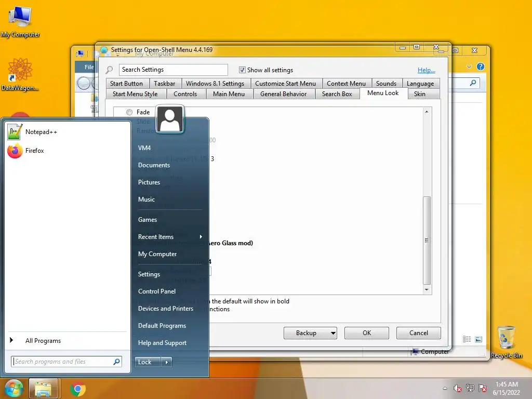Click the user account picture
532x399 pixels.
170,119
